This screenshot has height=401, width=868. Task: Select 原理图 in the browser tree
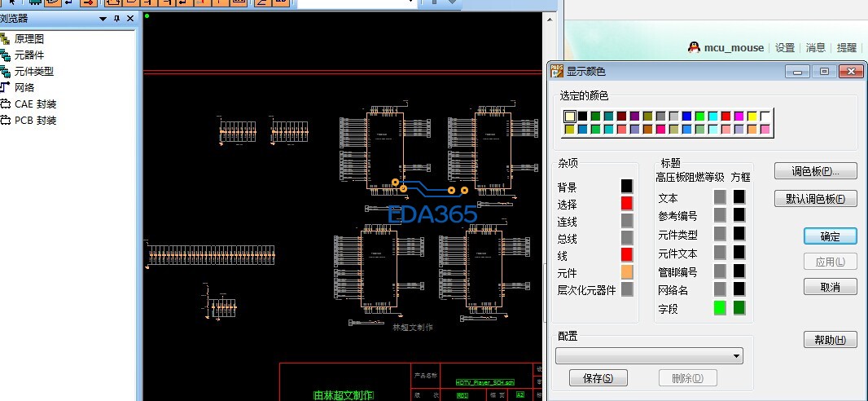pos(28,39)
